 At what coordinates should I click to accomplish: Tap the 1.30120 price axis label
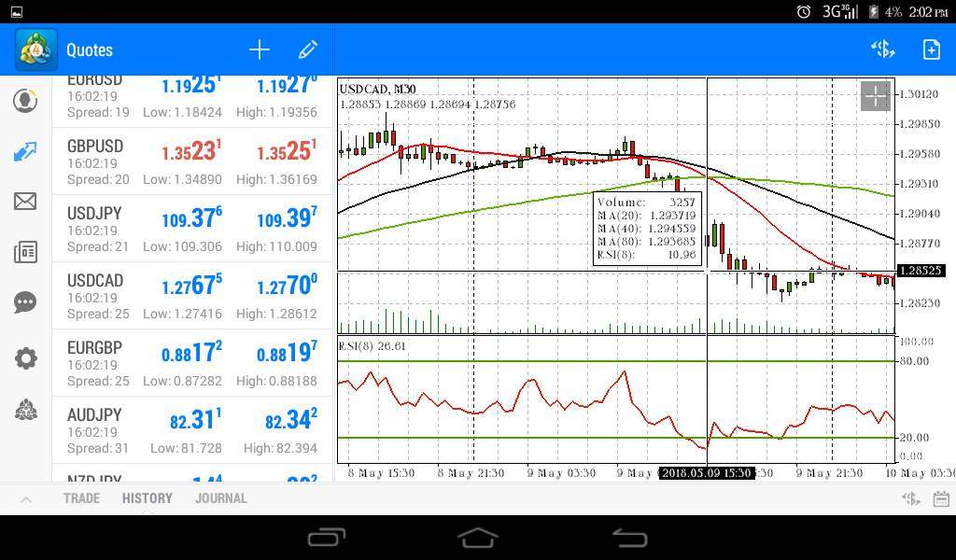coord(919,94)
